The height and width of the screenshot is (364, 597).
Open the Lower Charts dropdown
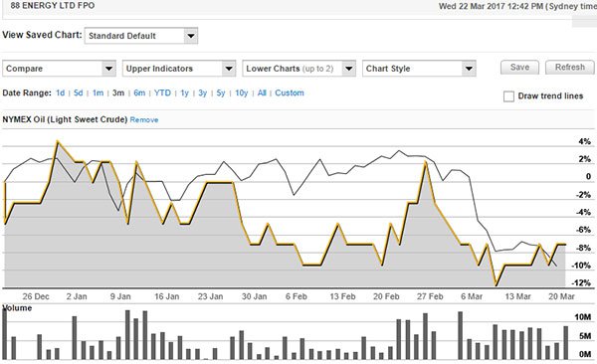tap(298, 69)
